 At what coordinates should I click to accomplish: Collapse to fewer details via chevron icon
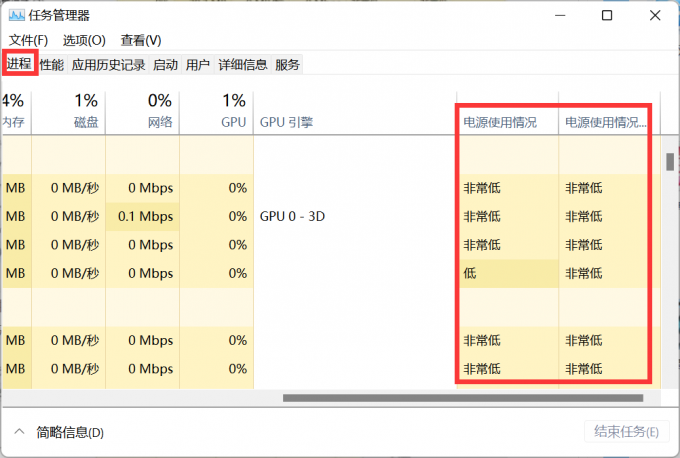(x=18, y=432)
